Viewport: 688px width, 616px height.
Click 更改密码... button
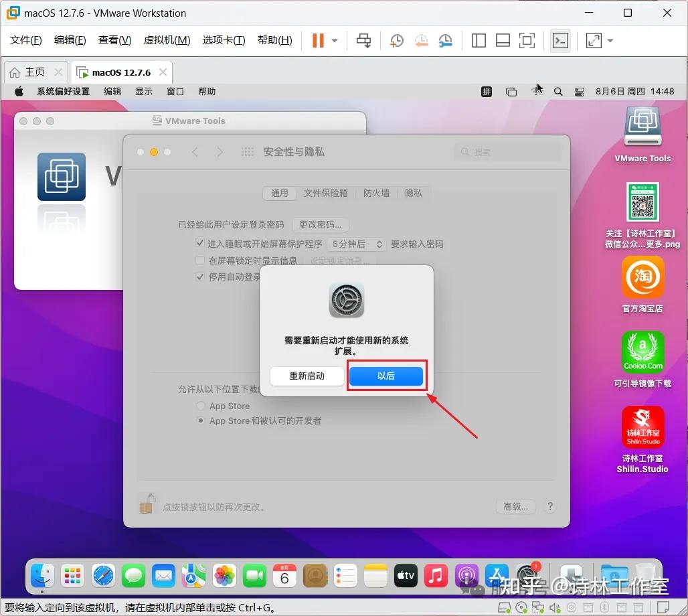click(321, 225)
